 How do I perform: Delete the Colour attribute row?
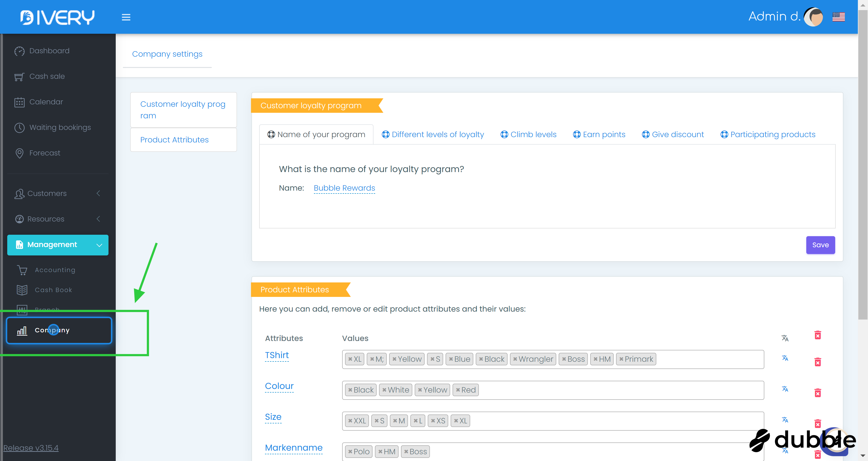click(818, 393)
